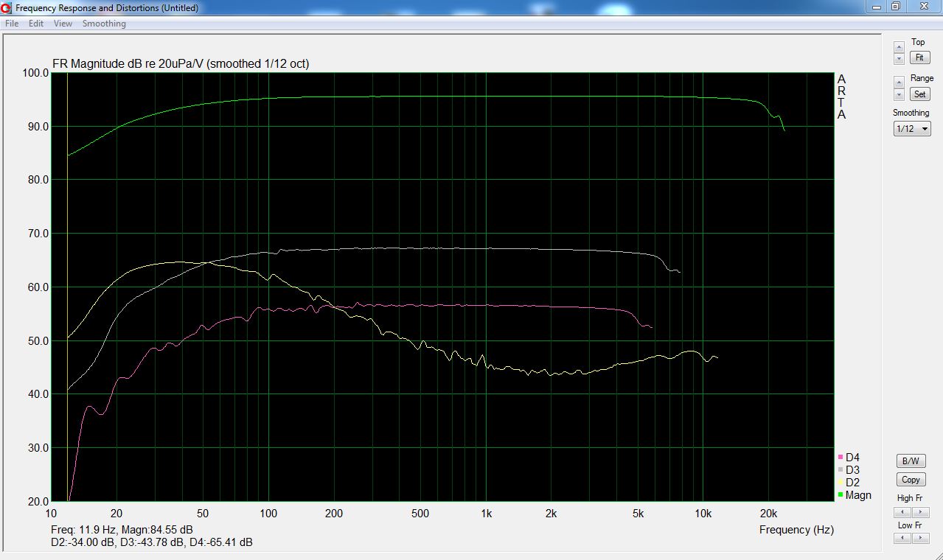Open the View menu
Image resolution: width=943 pixels, height=560 pixels.
pyautogui.click(x=63, y=24)
